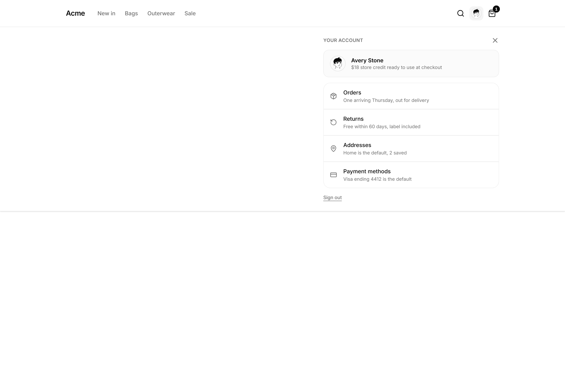This screenshot has width=565, height=392.
Task: Click 'One arriving Thursday, out for delivery'
Action: [386, 100]
